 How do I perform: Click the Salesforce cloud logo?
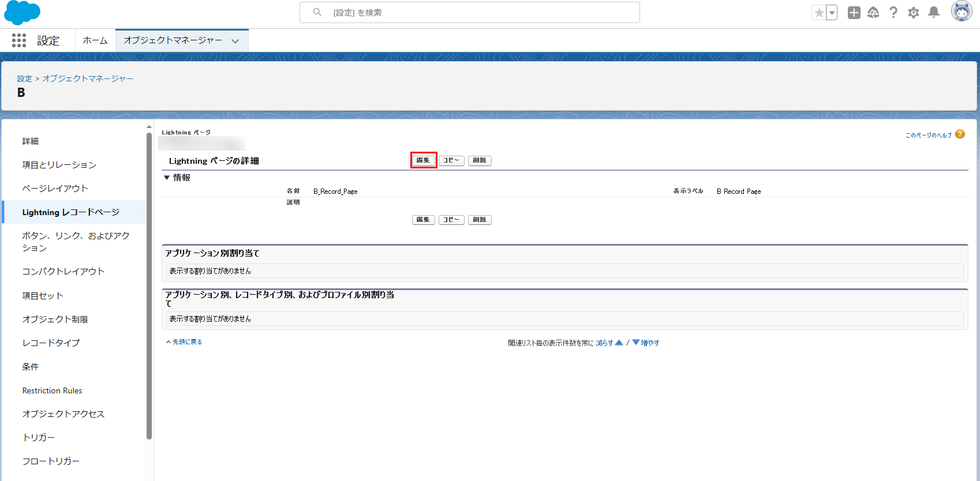point(22,13)
